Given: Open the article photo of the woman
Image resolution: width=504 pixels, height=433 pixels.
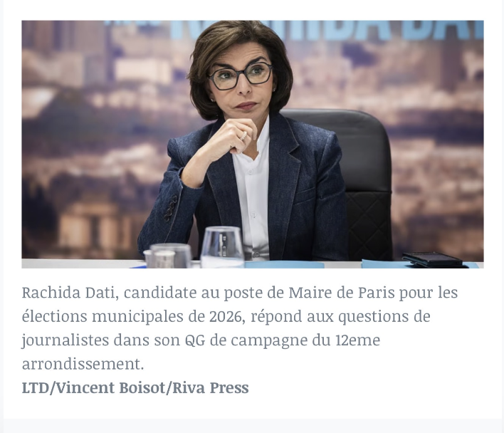Looking at the screenshot, I should (252, 144).
